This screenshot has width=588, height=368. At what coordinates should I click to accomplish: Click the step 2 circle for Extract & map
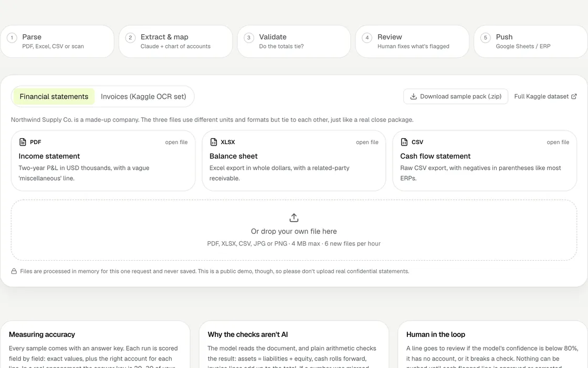point(131,37)
